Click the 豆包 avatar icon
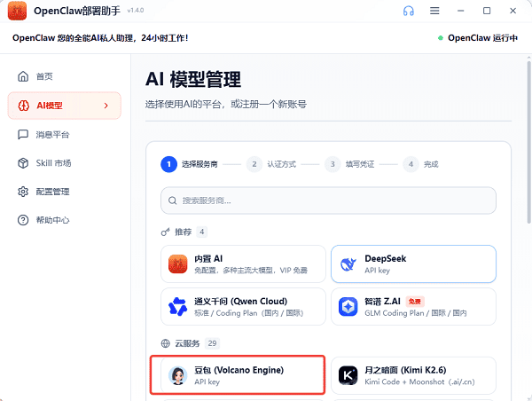 click(x=178, y=375)
